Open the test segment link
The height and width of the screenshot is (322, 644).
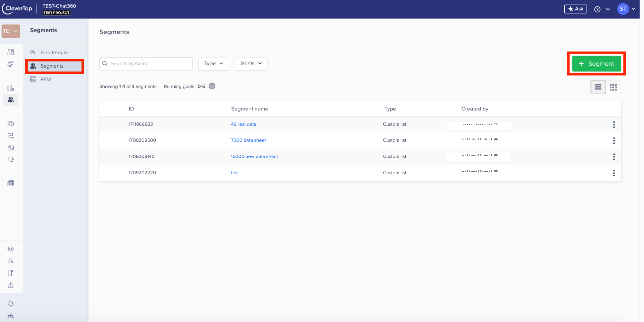235,173
